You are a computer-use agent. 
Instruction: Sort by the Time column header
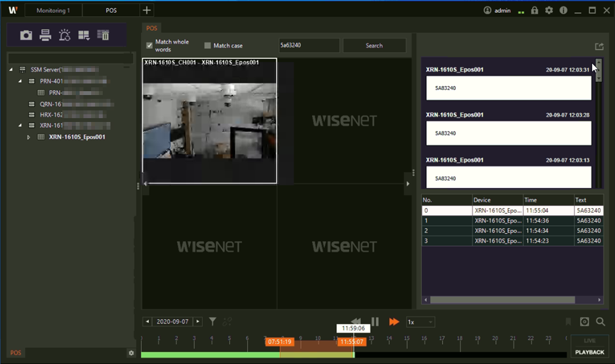tap(548, 200)
